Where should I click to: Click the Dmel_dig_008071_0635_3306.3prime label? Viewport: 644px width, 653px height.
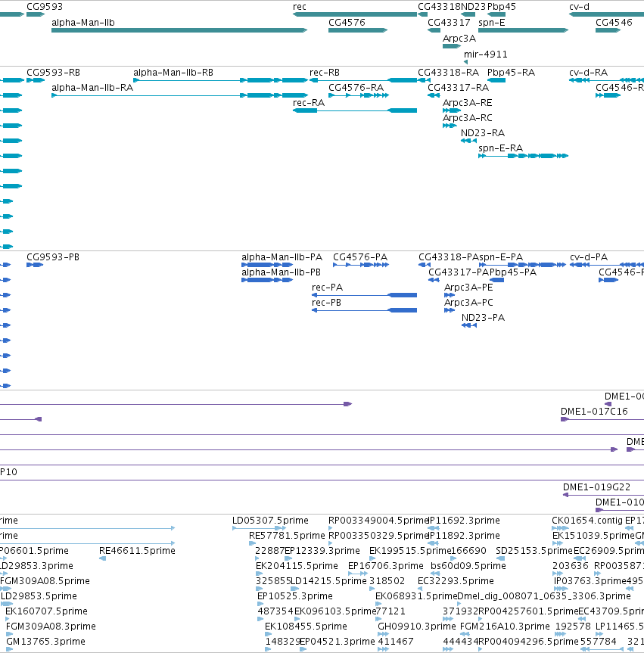point(544,596)
